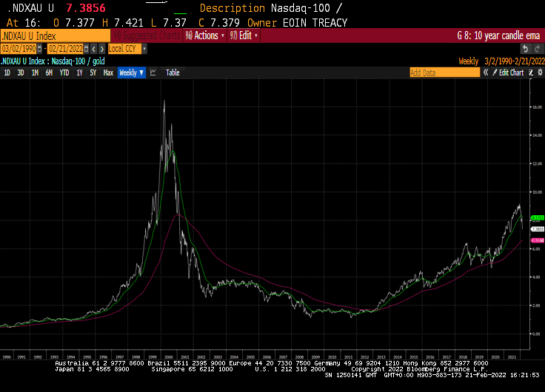Click the 2011 year label on x-axis
This screenshot has height=392, width=545.
click(348, 357)
